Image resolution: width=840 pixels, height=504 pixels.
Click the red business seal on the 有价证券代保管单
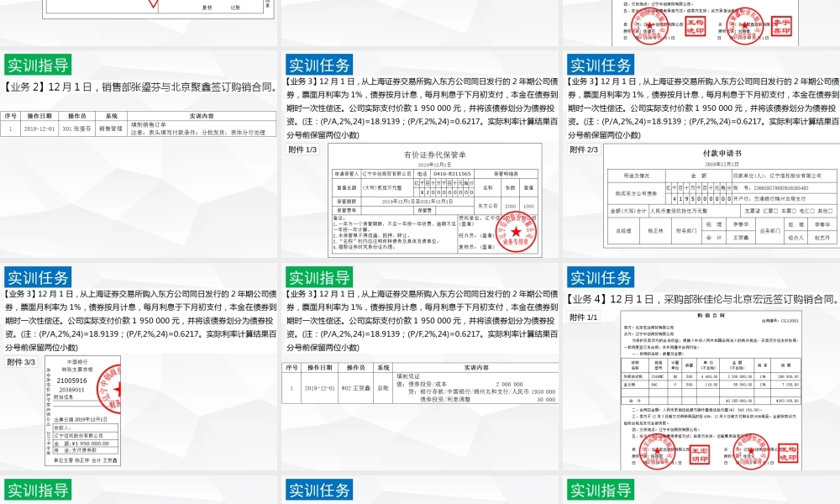coord(516,232)
